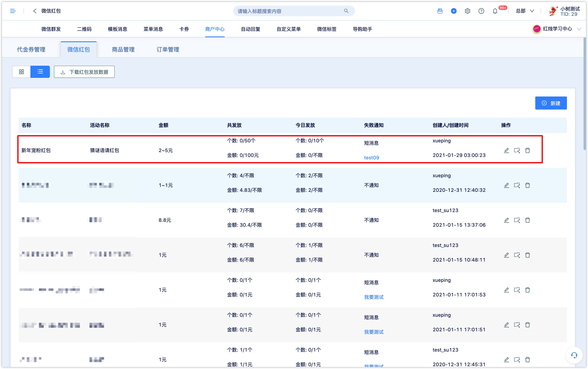This screenshot has width=588, height=369.
Task: Switch to grid card view
Action: (21, 72)
